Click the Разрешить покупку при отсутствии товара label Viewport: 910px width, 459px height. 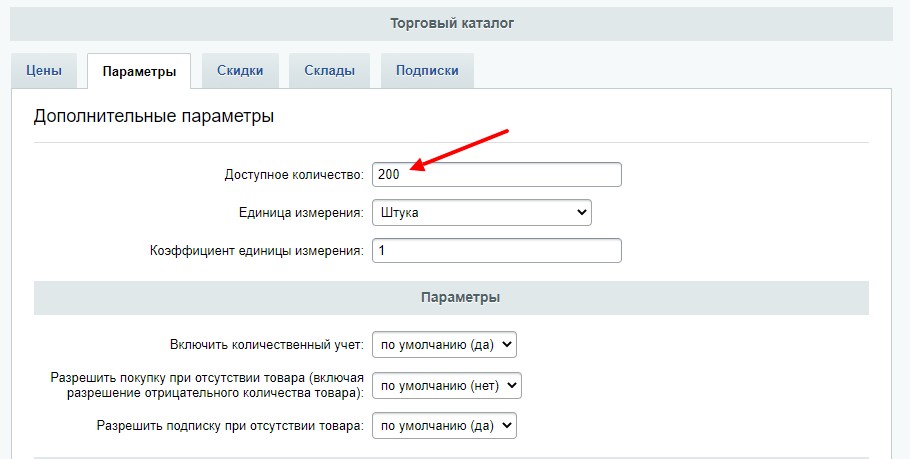(207, 385)
